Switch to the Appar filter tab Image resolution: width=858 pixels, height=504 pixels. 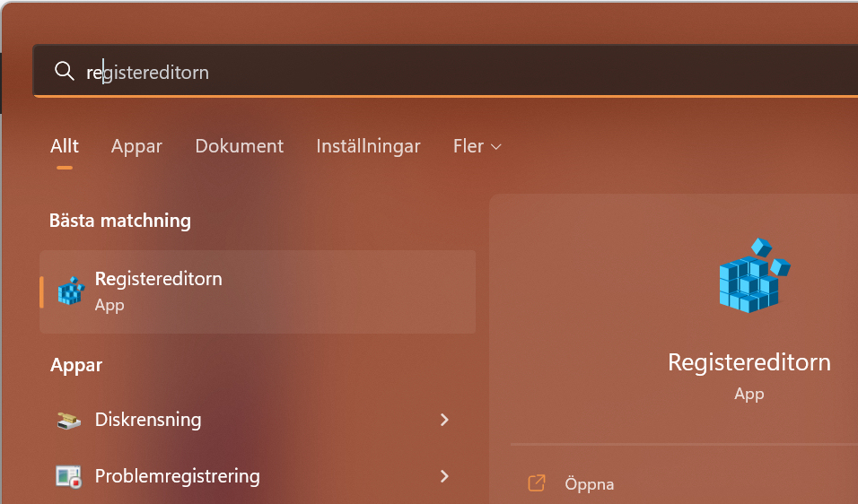(x=136, y=146)
